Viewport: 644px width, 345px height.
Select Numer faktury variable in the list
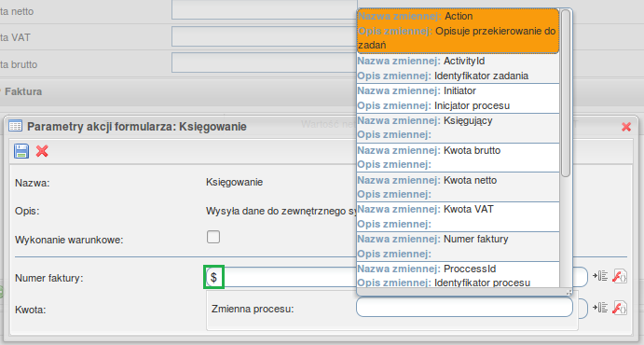(458, 246)
